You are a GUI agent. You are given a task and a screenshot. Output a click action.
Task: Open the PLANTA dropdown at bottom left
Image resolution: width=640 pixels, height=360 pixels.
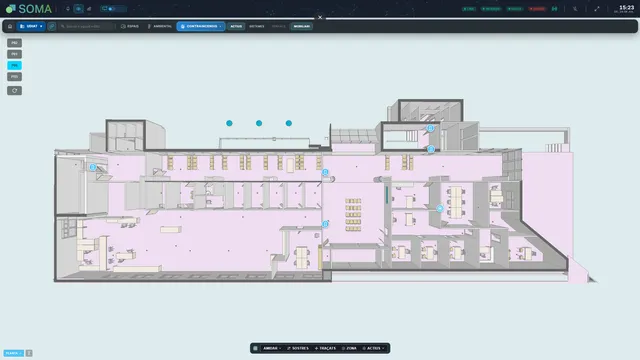tap(13, 353)
